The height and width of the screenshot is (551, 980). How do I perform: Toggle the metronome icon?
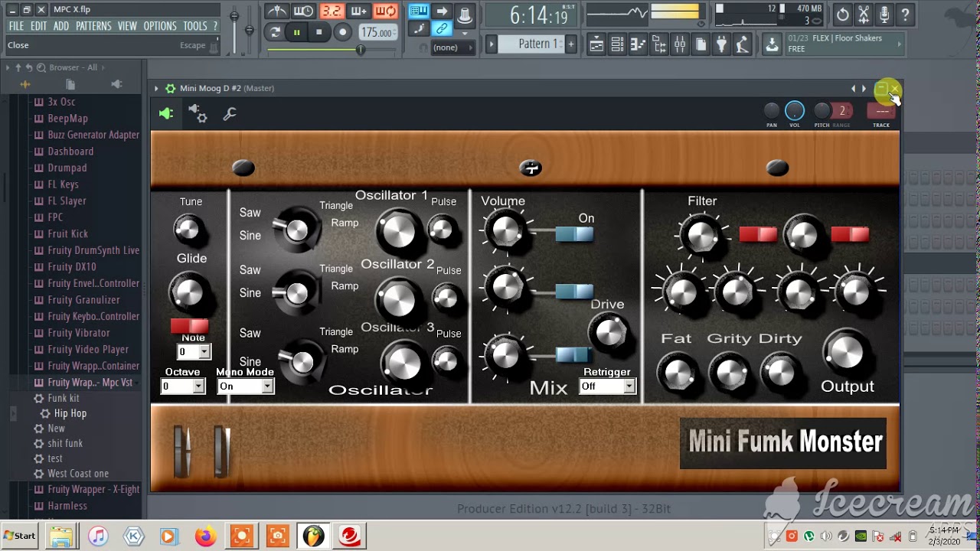[x=276, y=11]
